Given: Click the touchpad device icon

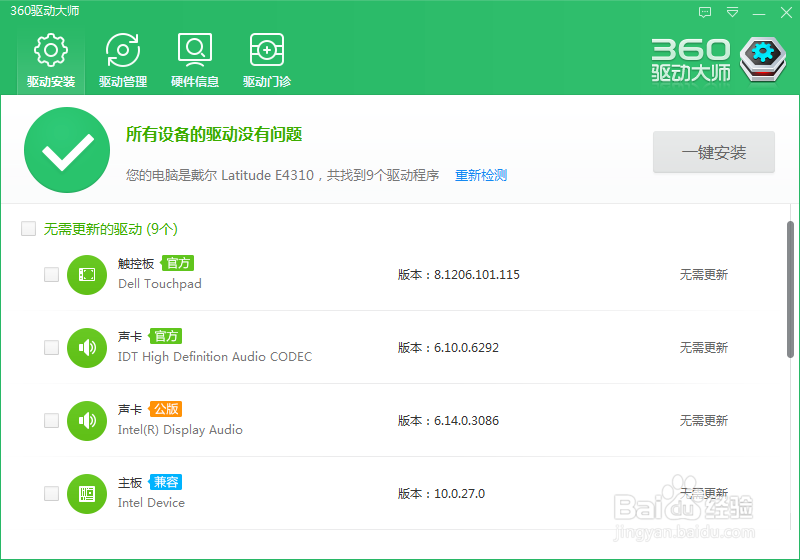Looking at the screenshot, I should point(87,275).
